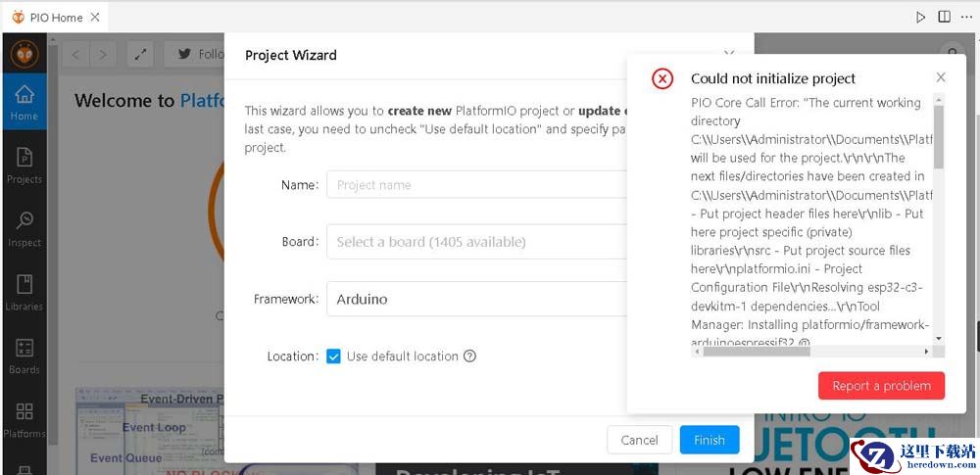Click the Project Wizard title text

point(291,55)
